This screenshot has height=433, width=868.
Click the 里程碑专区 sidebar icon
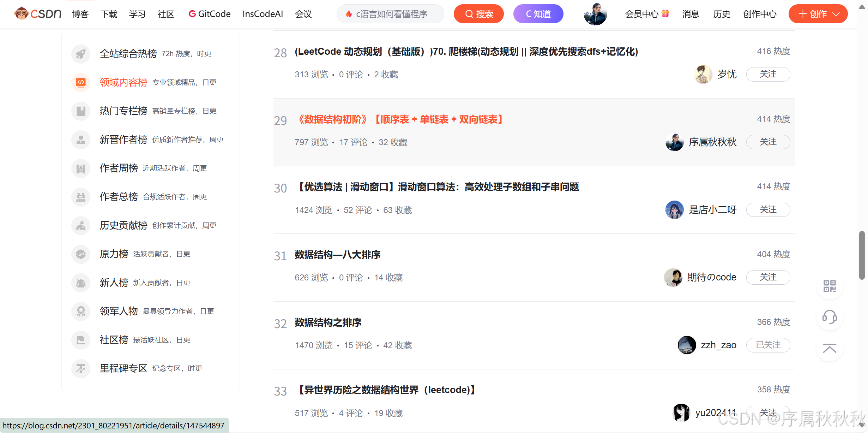click(x=81, y=368)
